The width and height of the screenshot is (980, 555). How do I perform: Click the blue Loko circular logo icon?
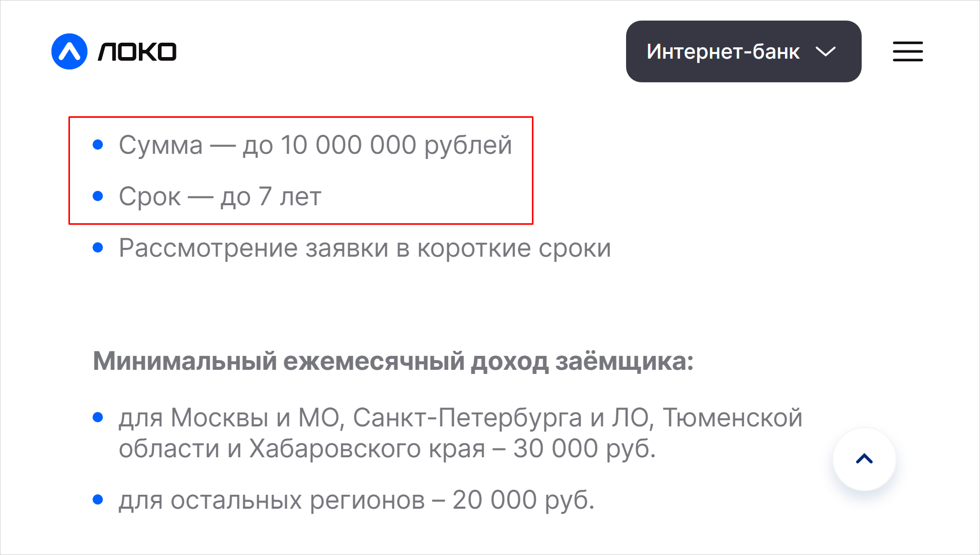69,51
